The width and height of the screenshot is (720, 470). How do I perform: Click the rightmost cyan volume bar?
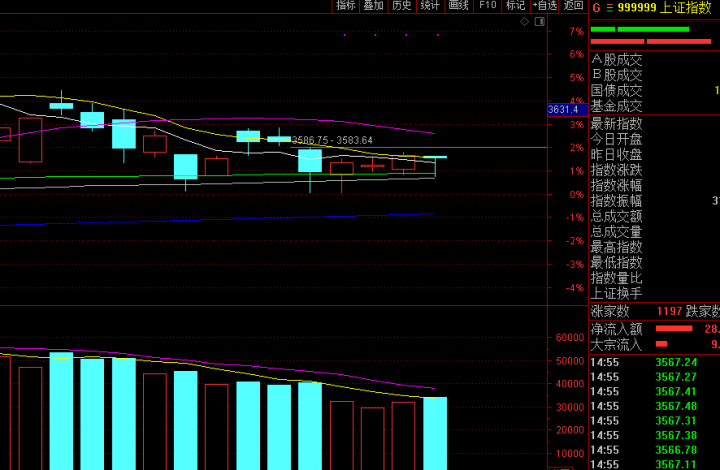[x=435, y=433]
